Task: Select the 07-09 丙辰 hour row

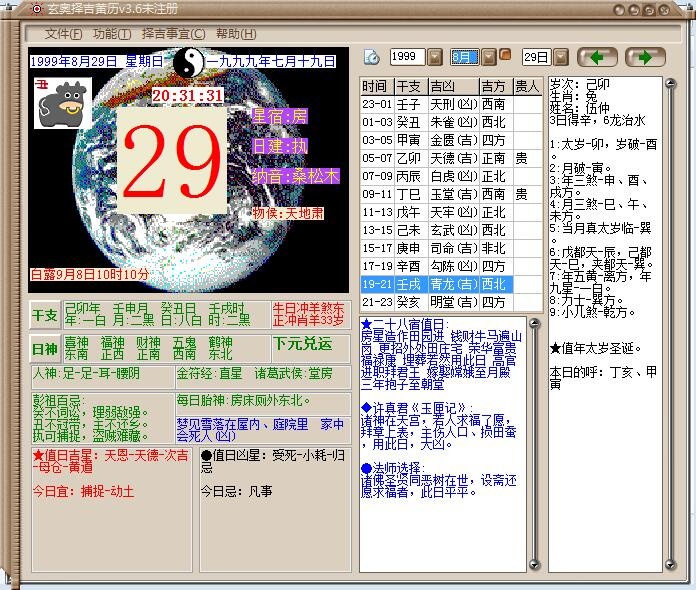Action: click(x=451, y=176)
